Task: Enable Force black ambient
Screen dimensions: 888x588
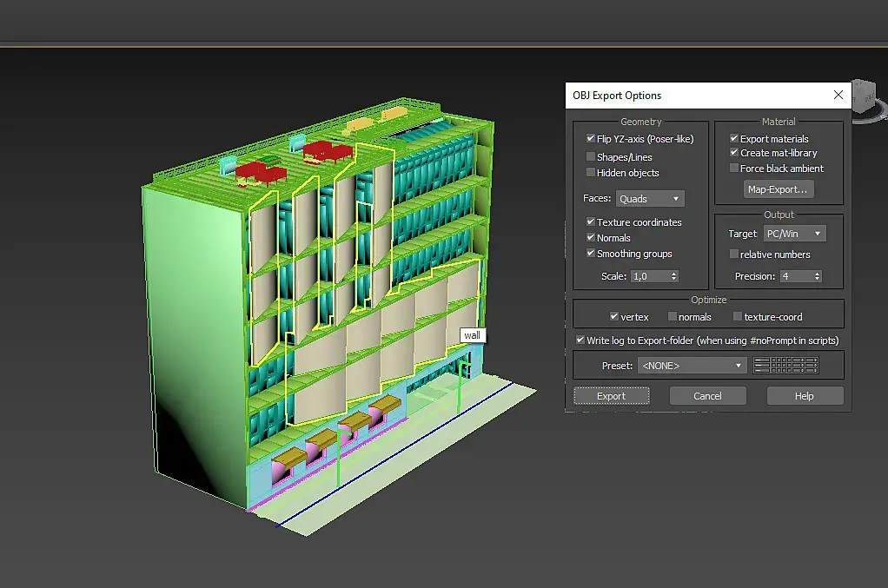Action: (734, 168)
